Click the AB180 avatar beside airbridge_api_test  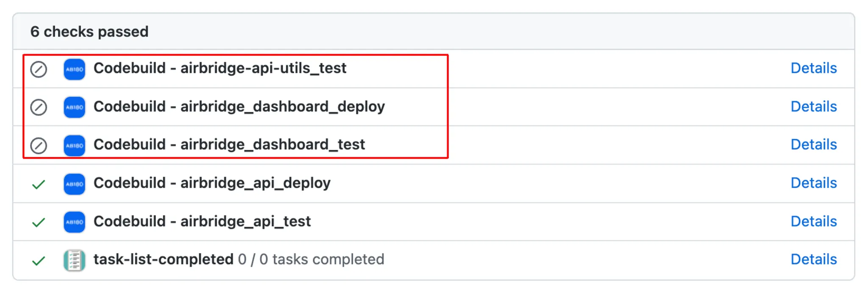pos(74,222)
